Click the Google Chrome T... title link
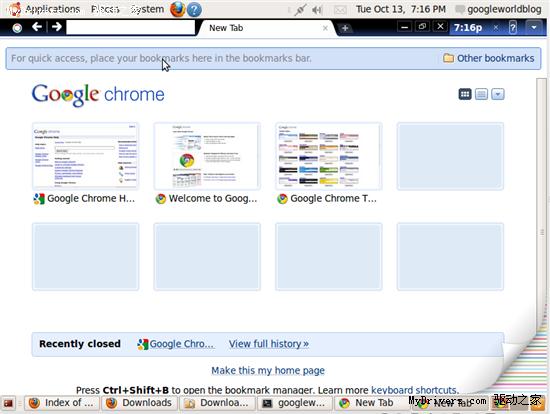This screenshot has width=550, height=414. coord(333,199)
